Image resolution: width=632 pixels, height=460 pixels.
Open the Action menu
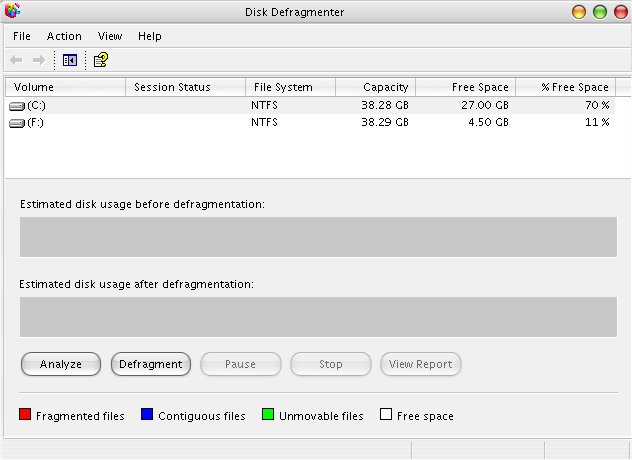(64, 36)
